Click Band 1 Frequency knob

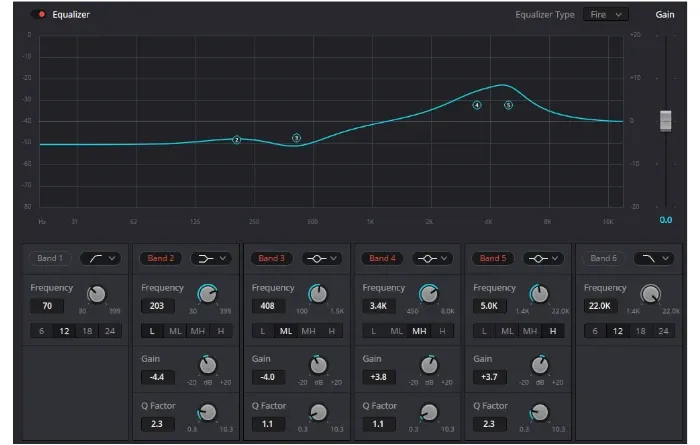tap(96, 294)
